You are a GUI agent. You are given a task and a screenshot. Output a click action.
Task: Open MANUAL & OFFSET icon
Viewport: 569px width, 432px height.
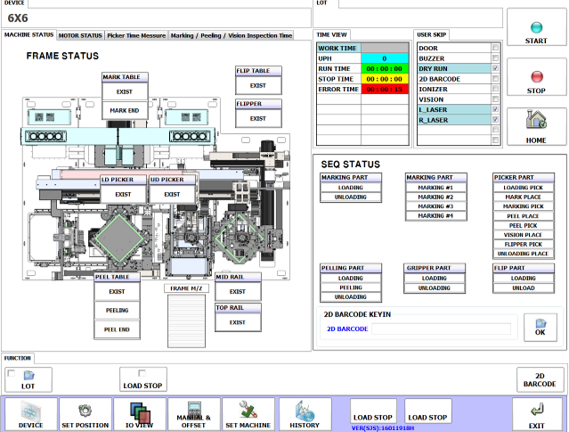[x=195, y=409]
